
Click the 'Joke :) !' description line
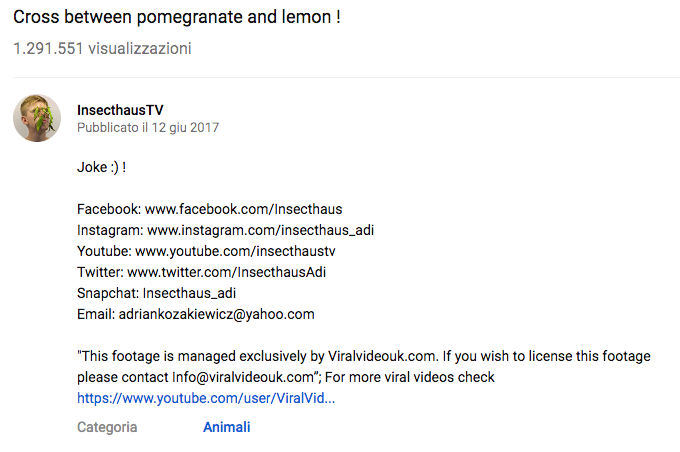pos(101,167)
